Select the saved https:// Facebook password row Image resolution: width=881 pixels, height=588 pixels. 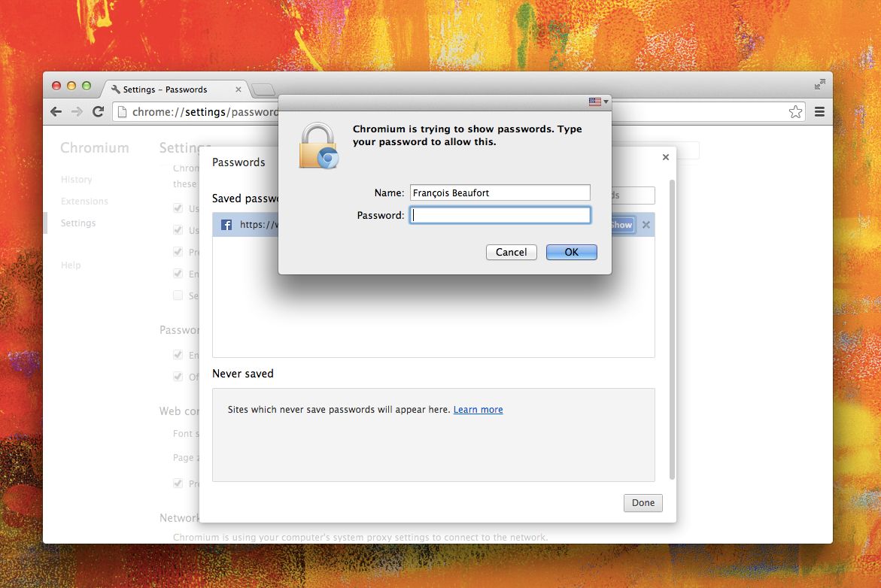pyautogui.click(x=433, y=225)
